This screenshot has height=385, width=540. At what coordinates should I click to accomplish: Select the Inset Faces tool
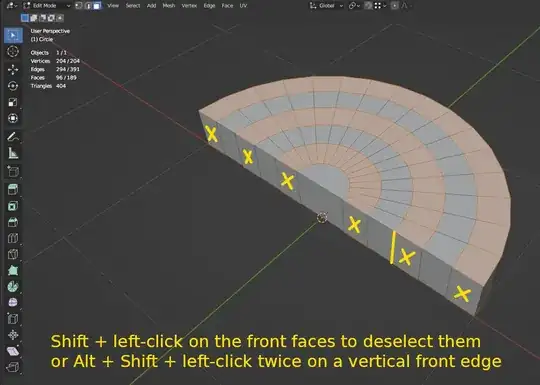tap(13, 206)
